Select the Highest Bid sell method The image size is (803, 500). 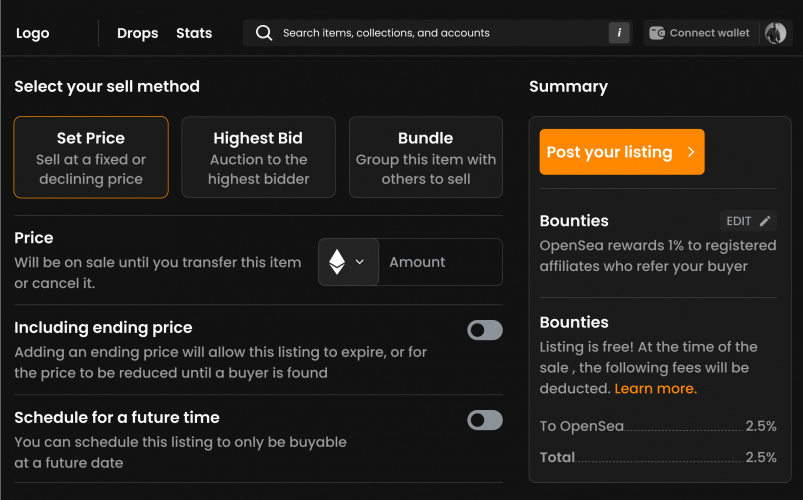[258, 157]
